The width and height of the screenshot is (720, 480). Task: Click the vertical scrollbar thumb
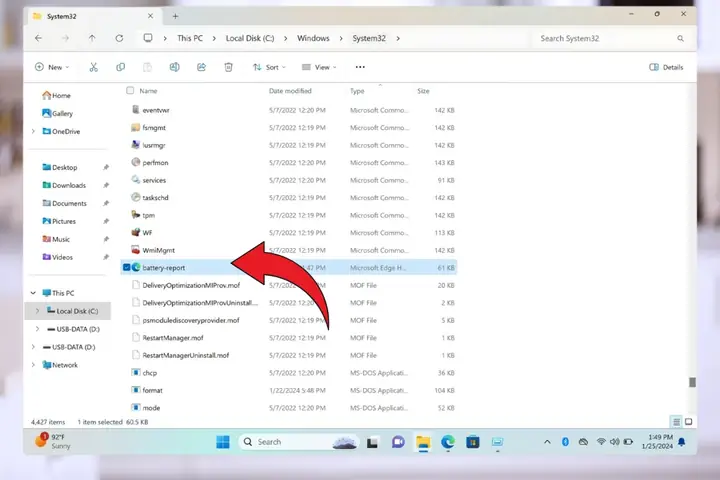(692, 382)
